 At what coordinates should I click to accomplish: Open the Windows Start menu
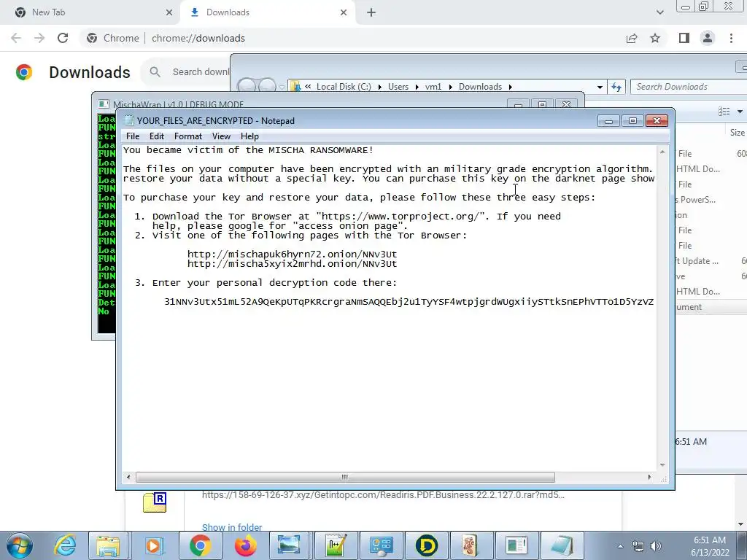19,545
